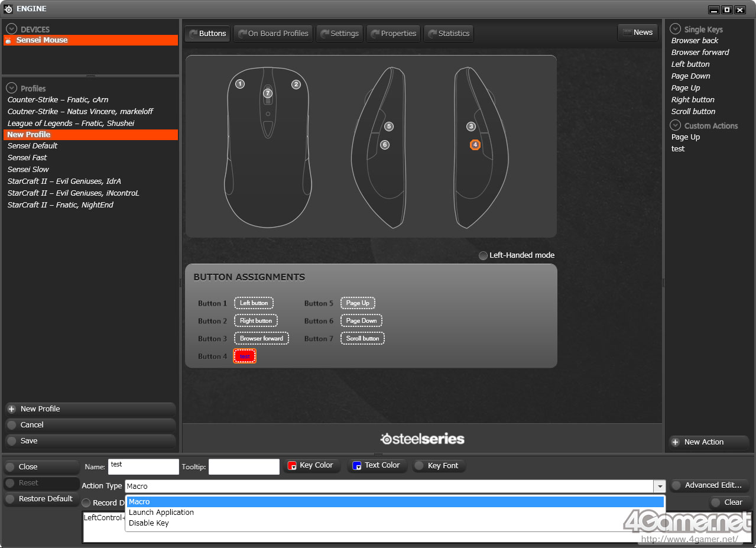The width and height of the screenshot is (756, 548).
Task: Collapse the Single Keys section
Action: coord(675,29)
